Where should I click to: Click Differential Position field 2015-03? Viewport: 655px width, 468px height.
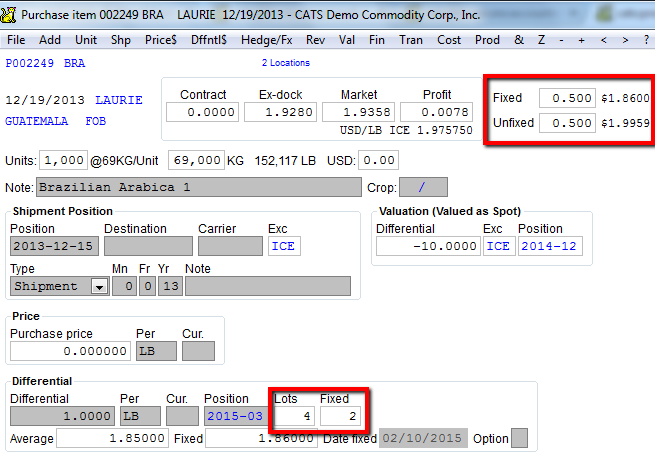click(236, 416)
